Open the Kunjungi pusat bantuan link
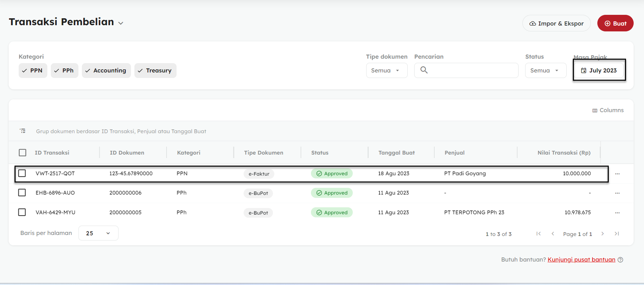This screenshot has height=285, width=644. click(x=581, y=259)
